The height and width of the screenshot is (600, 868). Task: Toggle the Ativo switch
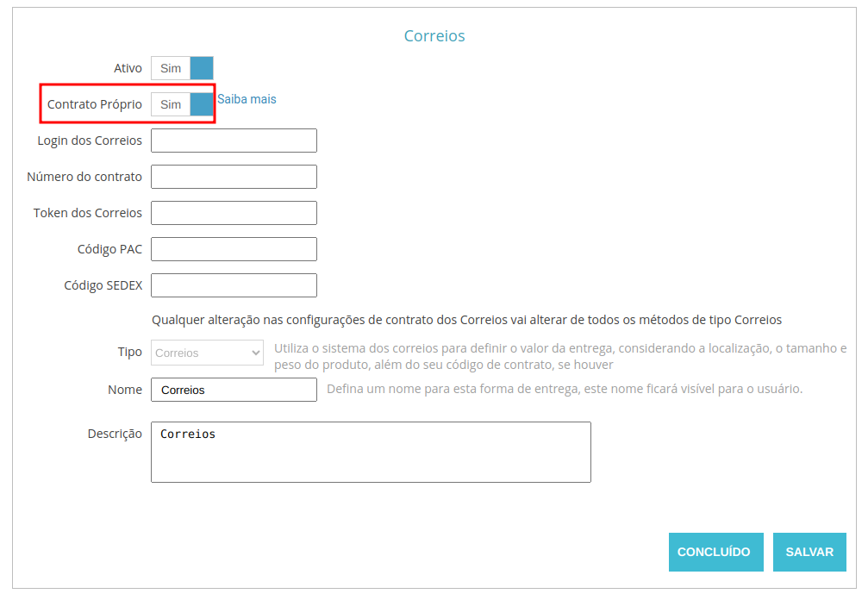click(x=182, y=68)
